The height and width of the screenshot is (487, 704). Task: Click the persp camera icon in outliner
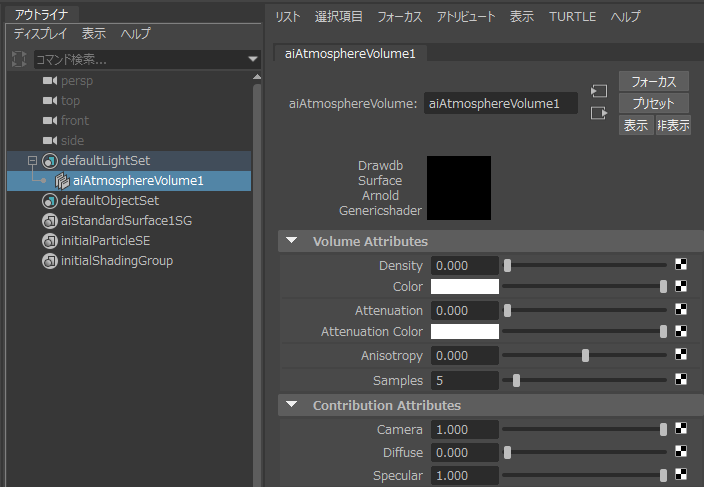pos(50,81)
